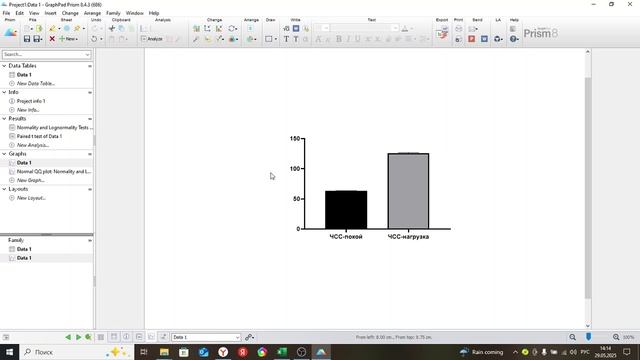
Task: Select the rectangle draw tool
Action: pos(269,39)
